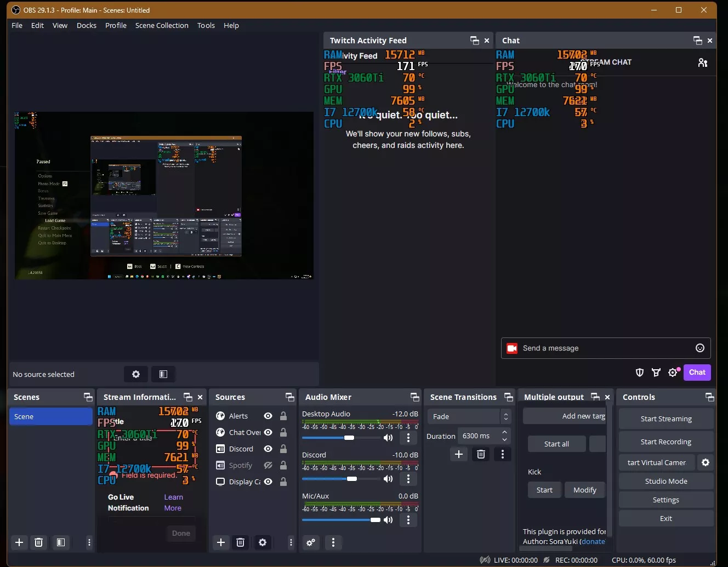Mute Desktop Audio with the speaker icon
Image resolution: width=728 pixels, height=567 pixels.
click(x=388, y=438)
